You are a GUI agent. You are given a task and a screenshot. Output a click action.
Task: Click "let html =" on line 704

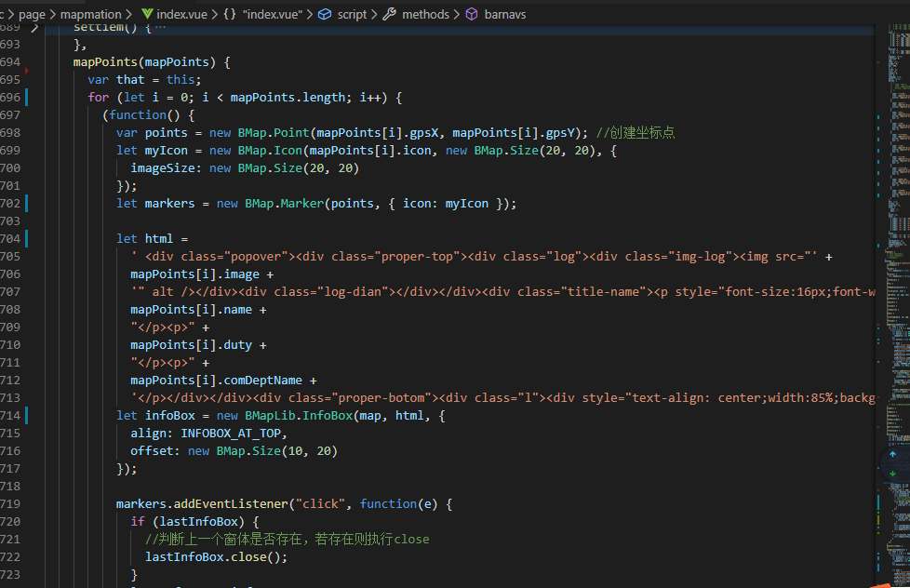pos(152,239)
